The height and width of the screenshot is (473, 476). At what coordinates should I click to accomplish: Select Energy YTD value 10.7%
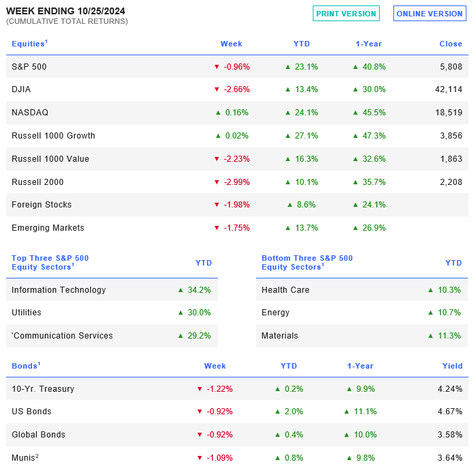(x=449, y=313)
